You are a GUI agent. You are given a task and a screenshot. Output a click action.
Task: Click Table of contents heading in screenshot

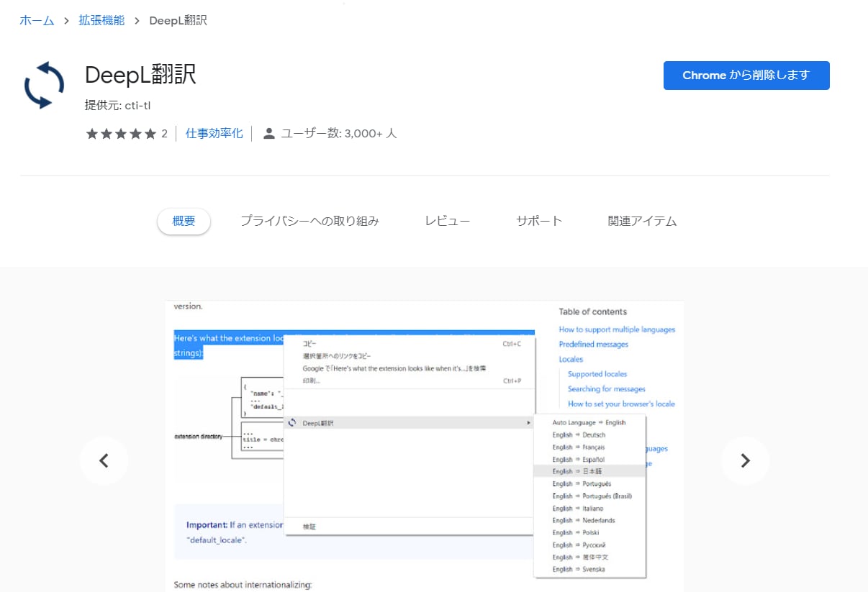tap(593, 311)
